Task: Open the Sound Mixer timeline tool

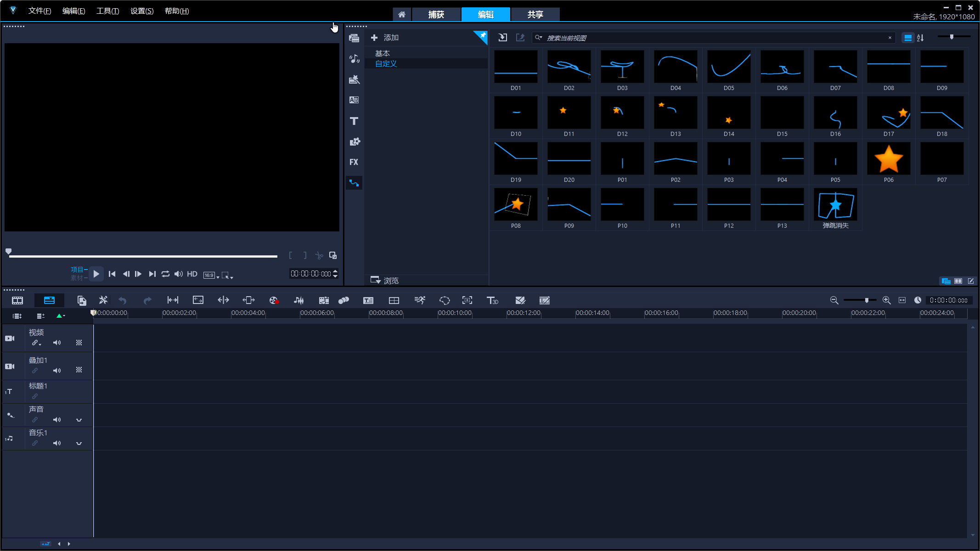Action: click(x=299, y=300)
